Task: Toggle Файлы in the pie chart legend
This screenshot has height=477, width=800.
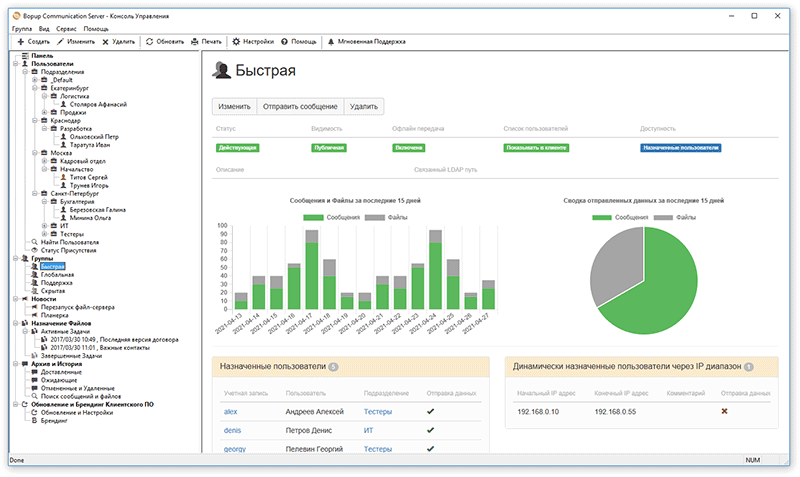Action: coord(685,216)
